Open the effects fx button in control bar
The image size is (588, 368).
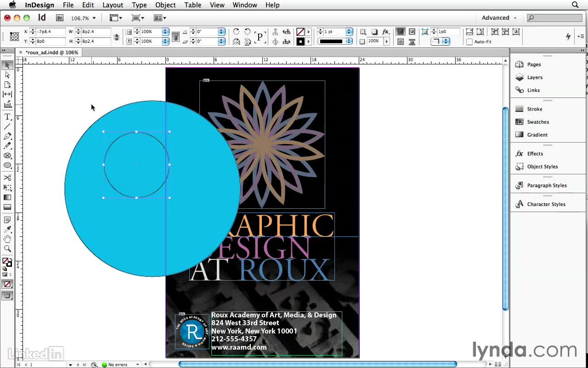coord(386,32)
